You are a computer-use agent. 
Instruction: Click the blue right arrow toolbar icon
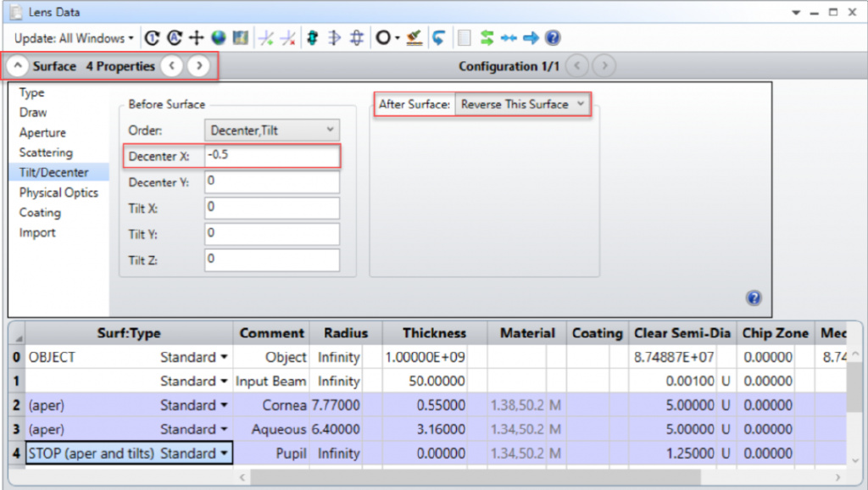[x=531, y=37]
